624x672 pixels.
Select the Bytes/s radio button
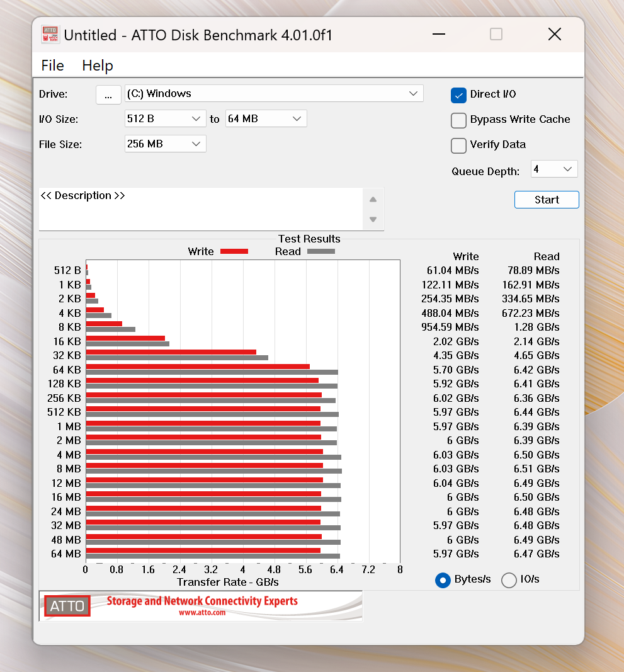click(443, 580)
